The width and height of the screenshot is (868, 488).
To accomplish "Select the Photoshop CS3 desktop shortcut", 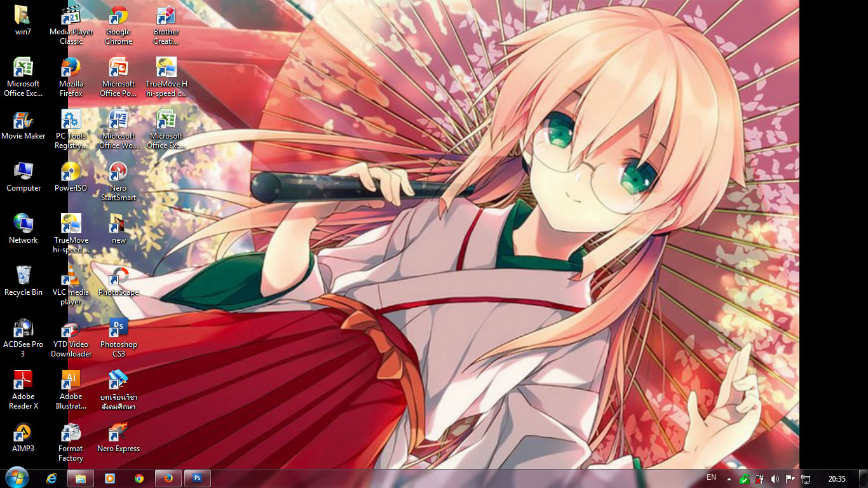I will tap(119, 338).
